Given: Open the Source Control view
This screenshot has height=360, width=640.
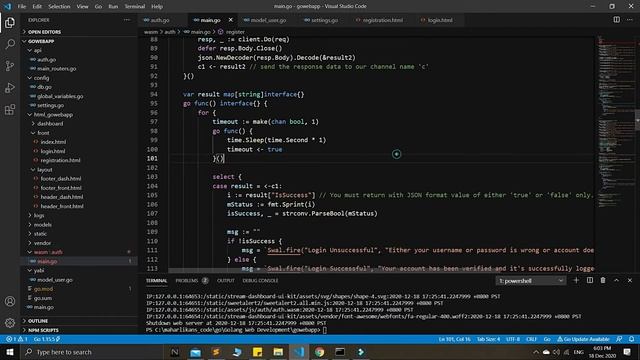Looking at the screenshot, I should (10, 66).
